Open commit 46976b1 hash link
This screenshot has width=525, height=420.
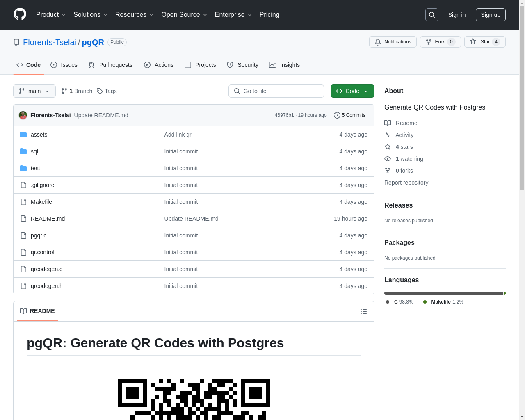pyautogui.click(x=284, y=115)
